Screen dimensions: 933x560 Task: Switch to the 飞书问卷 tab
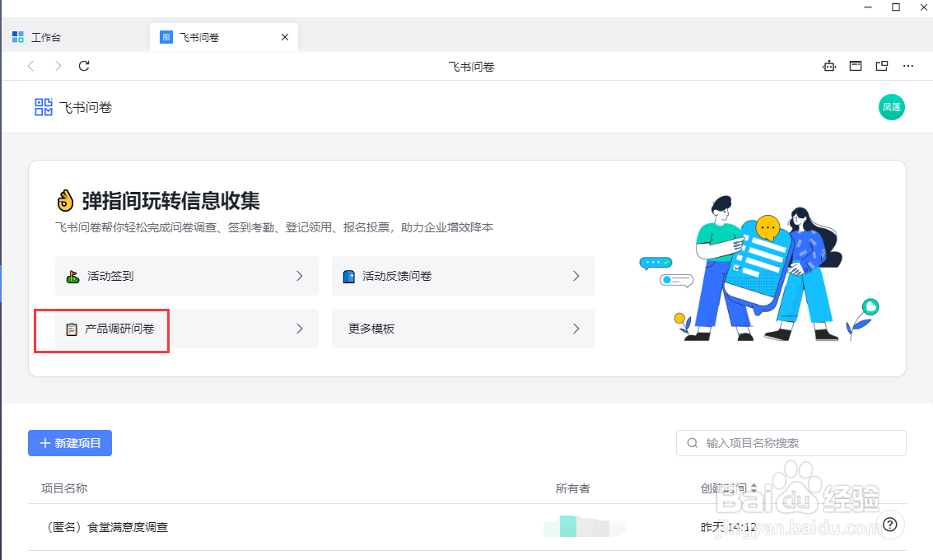coord(206,36)
